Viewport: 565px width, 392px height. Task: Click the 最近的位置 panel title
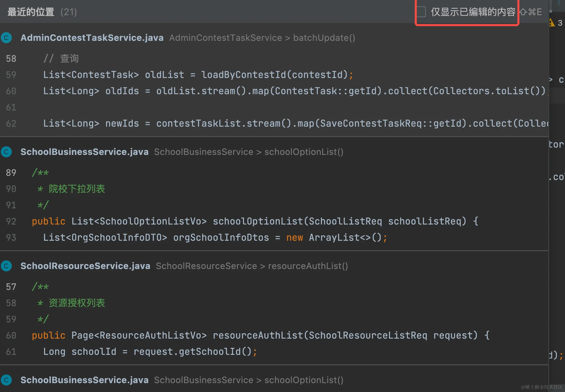pos(31,12)
